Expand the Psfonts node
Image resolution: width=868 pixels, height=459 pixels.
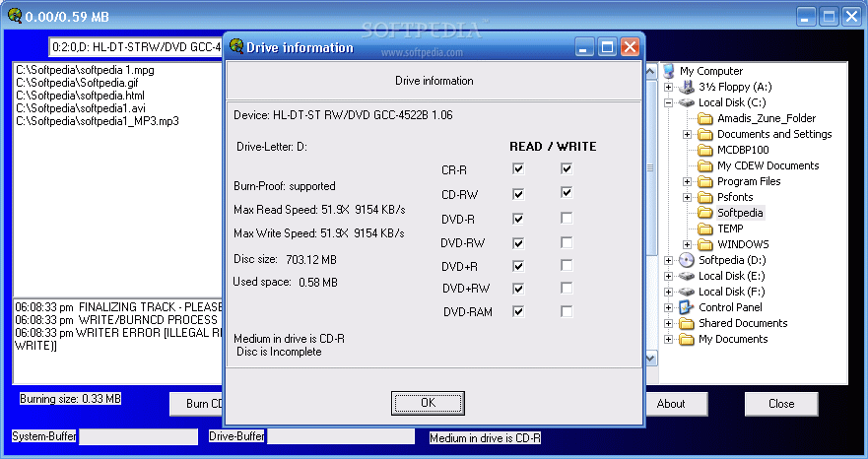[x=687, y=197]
